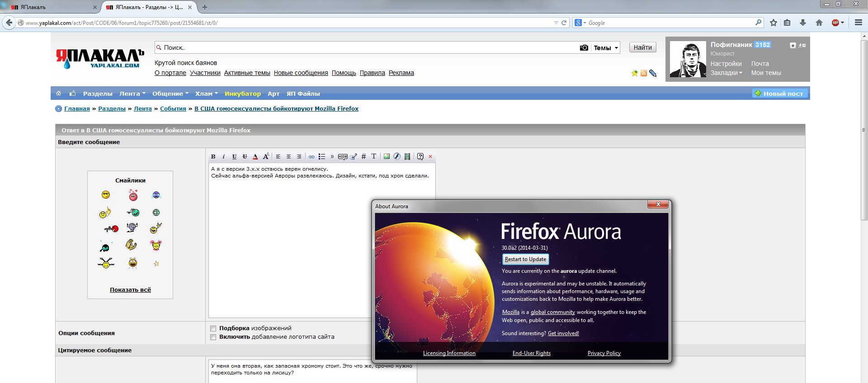Open 'Инкубатор' in the blue navbar

pyautogui.click(x=243, y=93)
